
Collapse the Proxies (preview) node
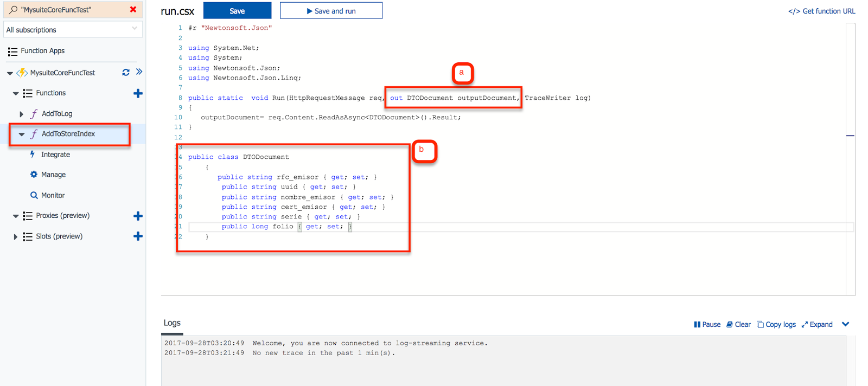[16, 216]
